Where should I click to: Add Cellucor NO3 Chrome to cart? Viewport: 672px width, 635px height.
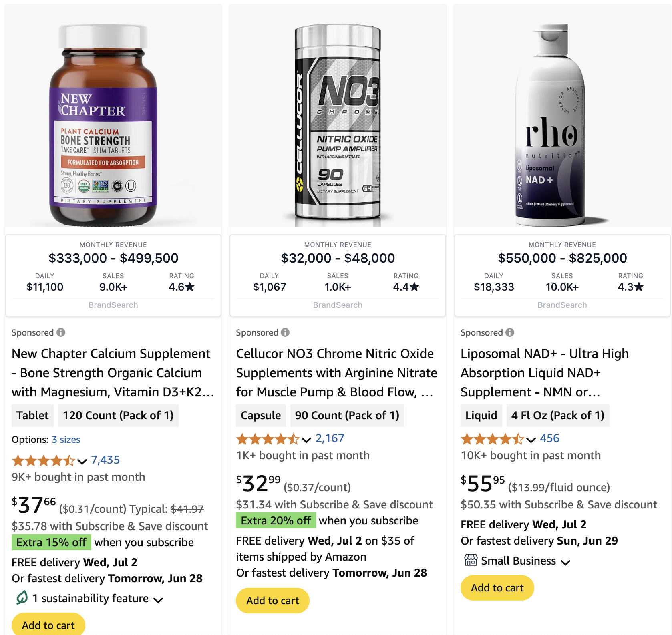click(x=273, y=600)
